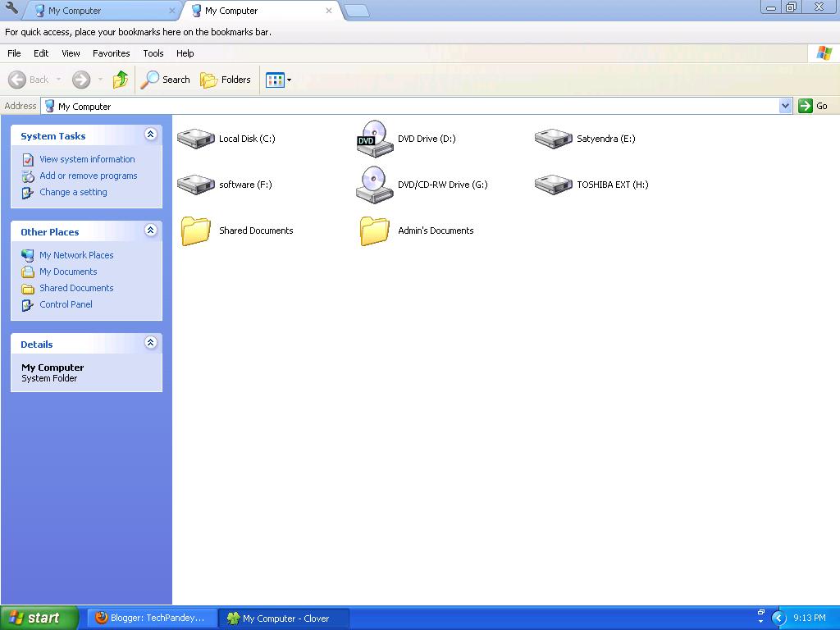This screenshot has width=840, height=630.
Task: Select the software (F:) drive icon
Action: [x=196, y=185]
